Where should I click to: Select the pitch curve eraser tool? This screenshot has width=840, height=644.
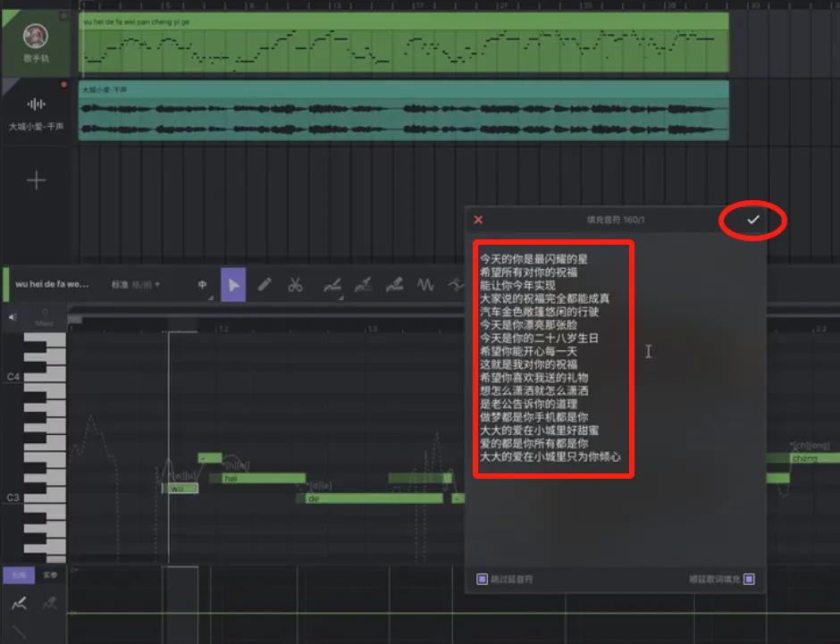click(x=395, y=285)
